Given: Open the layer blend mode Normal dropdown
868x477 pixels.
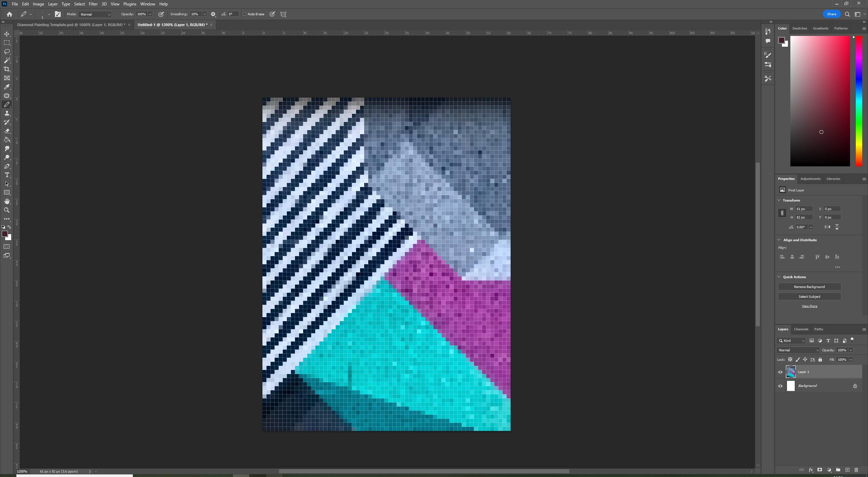Looking at the screenshot, I should (798, 350).
